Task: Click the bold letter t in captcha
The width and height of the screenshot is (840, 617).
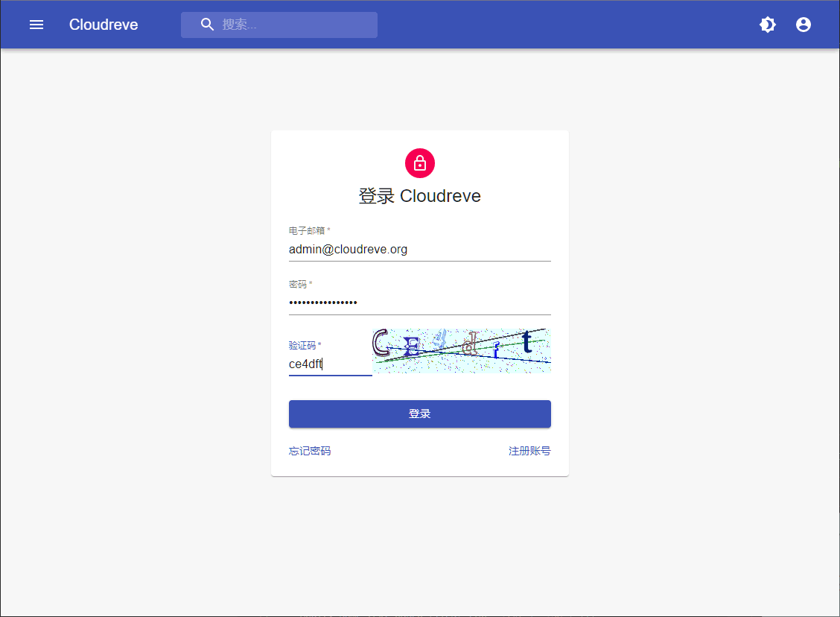Action: (527, 342)
